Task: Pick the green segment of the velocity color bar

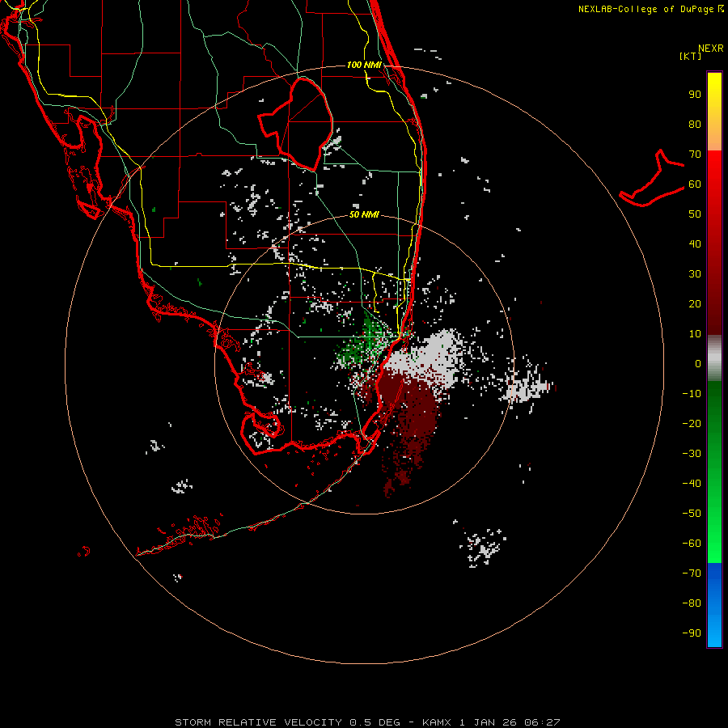Action: [714, 472]
